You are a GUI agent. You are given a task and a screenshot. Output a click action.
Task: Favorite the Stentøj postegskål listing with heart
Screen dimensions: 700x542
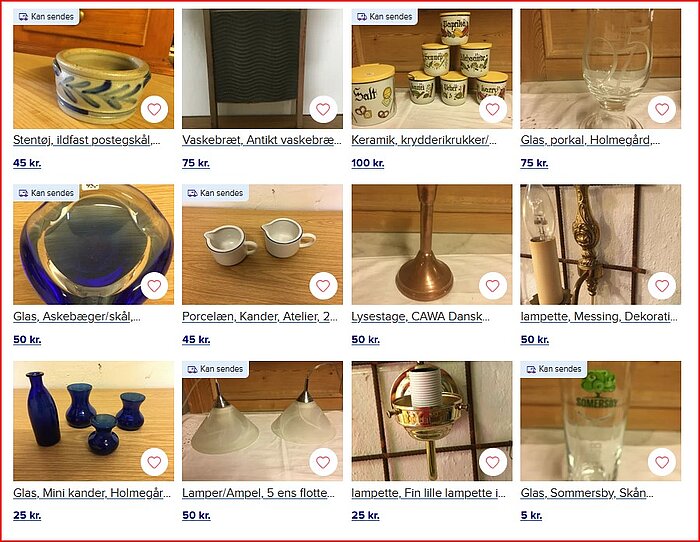(x=154, y=109)
